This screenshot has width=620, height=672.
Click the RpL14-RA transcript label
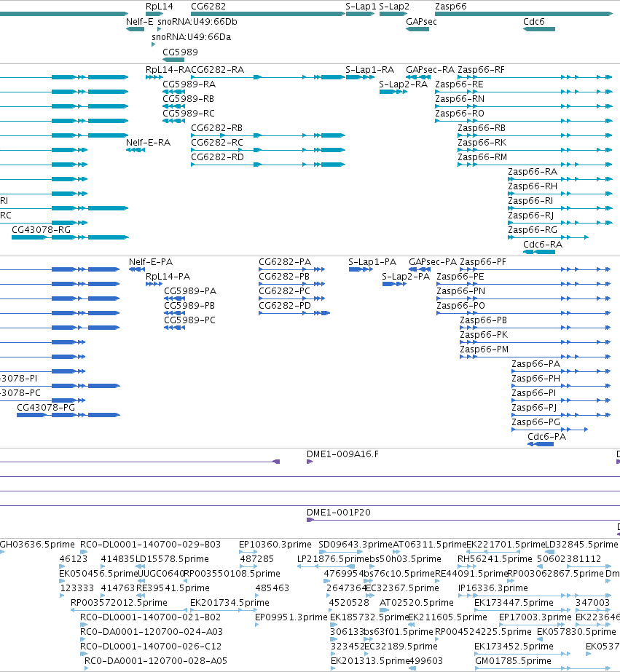point(168,70)
